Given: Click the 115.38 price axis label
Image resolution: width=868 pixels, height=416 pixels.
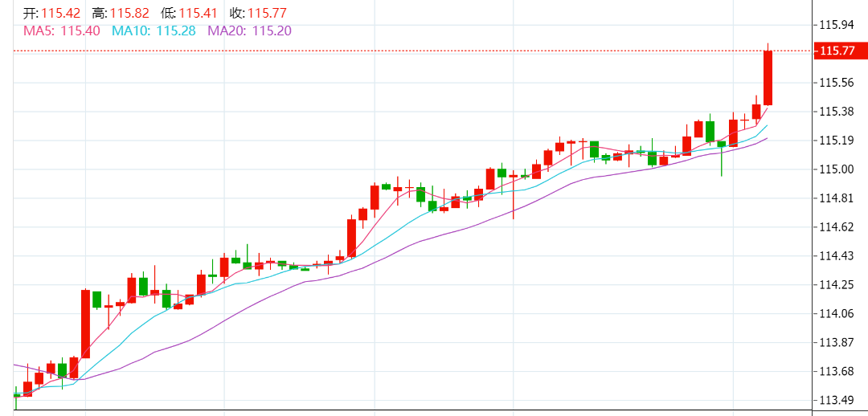Looking at the screenshot, I should (x=836, y=112).
